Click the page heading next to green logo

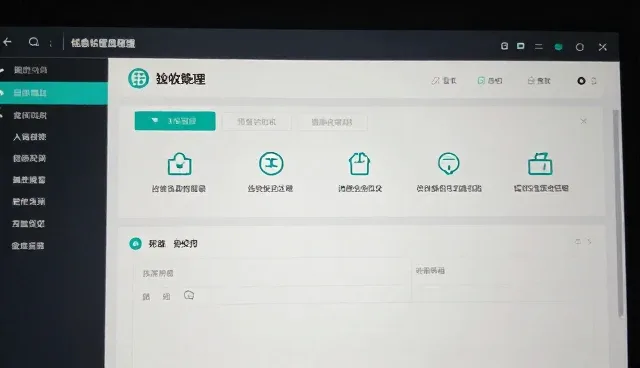181,78
